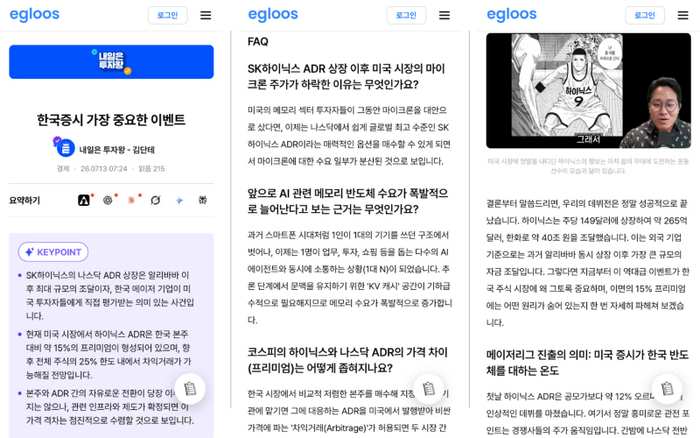Viewport: 700px width, 438px height.
Task: Click the read count 읽음 215
Action: (151, 169)
